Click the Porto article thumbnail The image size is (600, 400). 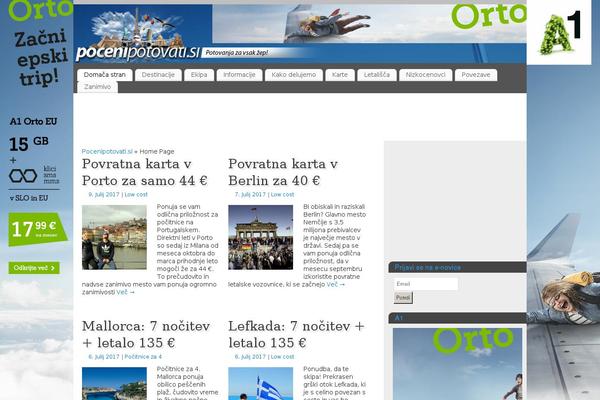[x=114, y=237]
